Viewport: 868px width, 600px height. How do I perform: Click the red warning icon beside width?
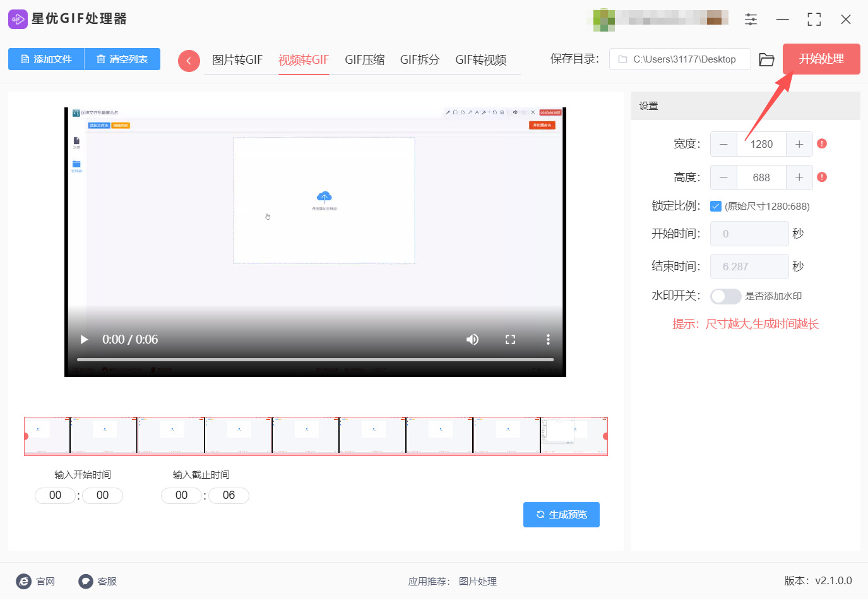pos(822,144)
